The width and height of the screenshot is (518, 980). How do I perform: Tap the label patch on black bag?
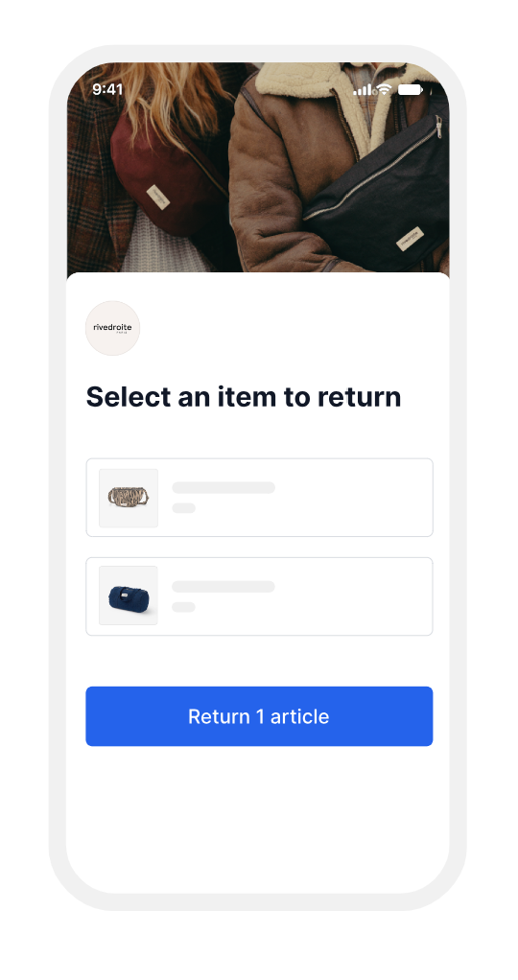(x=410, y=239)
